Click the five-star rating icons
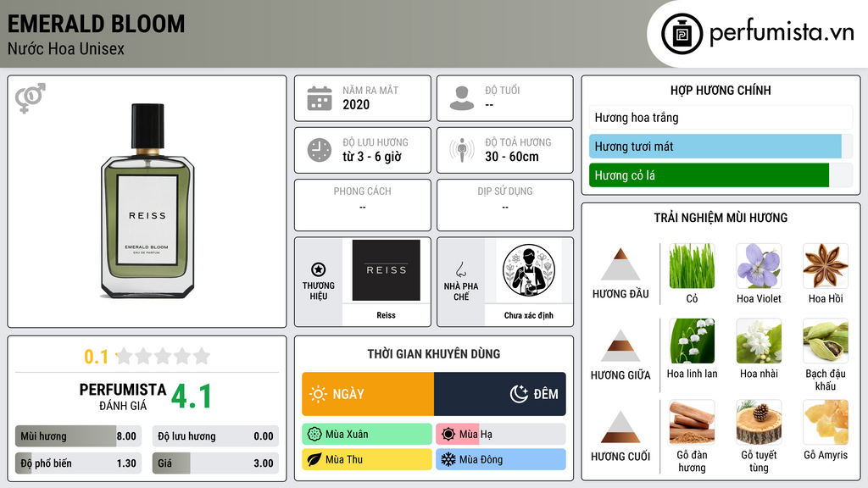Viewport: 868px width, 488px height. 164,356
